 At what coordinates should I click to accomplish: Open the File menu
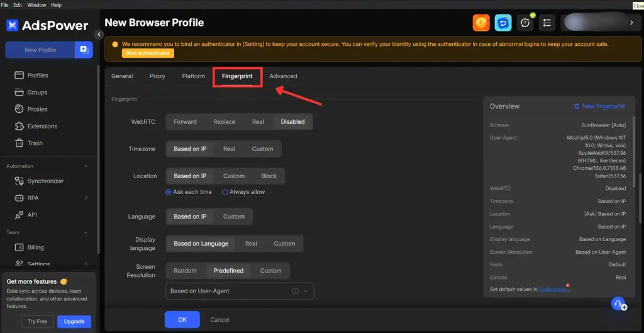tap(4, 5)
